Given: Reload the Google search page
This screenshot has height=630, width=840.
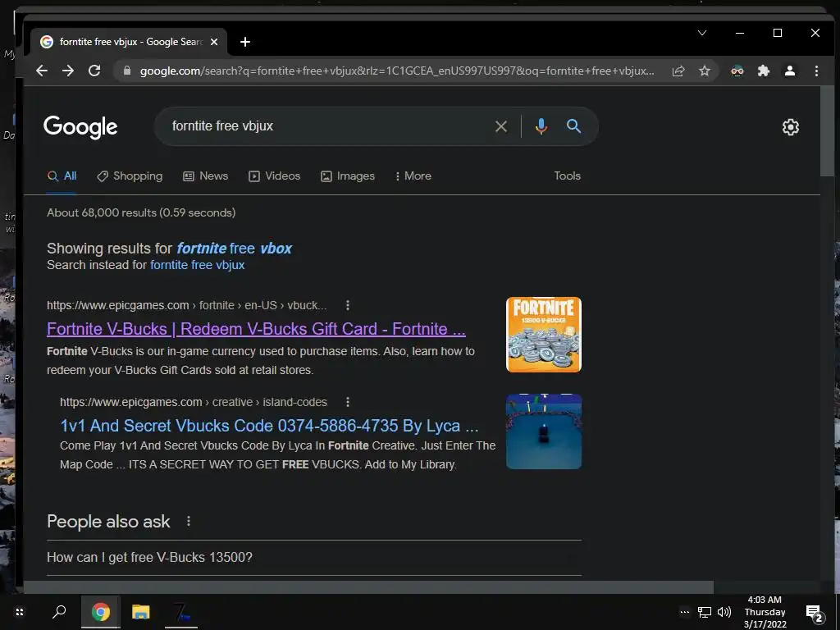Looking at the screenshot, I should [94, 71].
